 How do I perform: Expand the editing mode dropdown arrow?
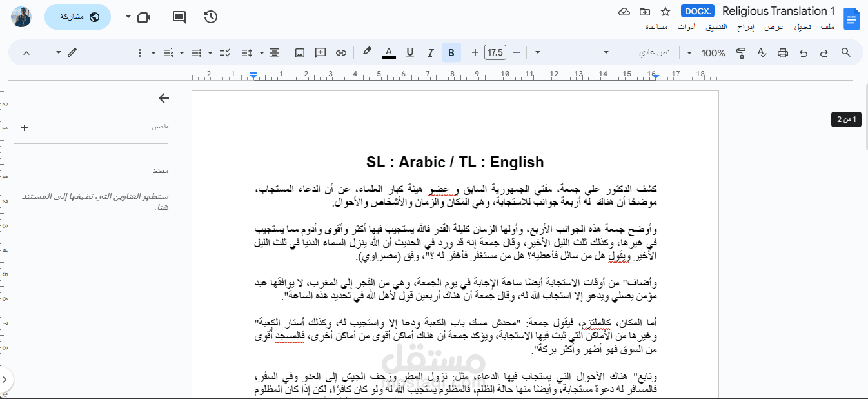pos(58,52)
